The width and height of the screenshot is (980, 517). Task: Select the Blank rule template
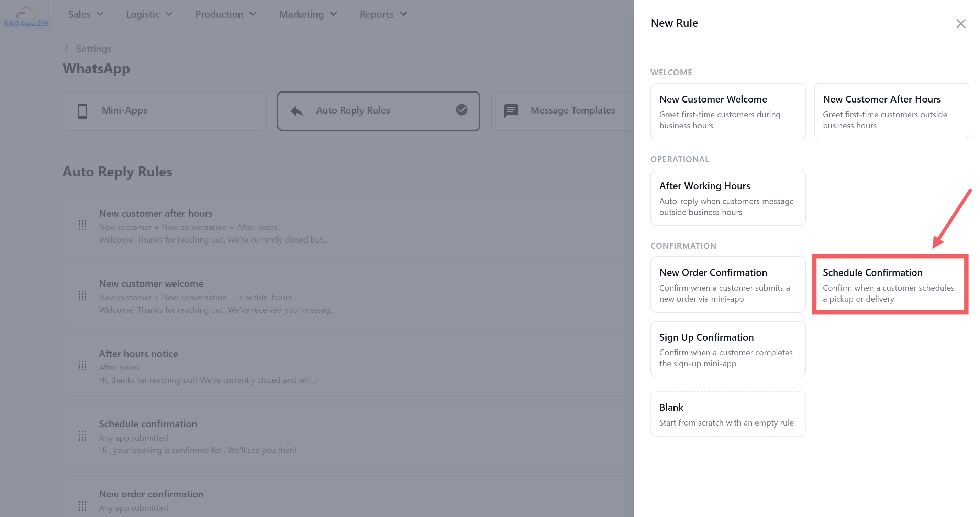point(727,414)
